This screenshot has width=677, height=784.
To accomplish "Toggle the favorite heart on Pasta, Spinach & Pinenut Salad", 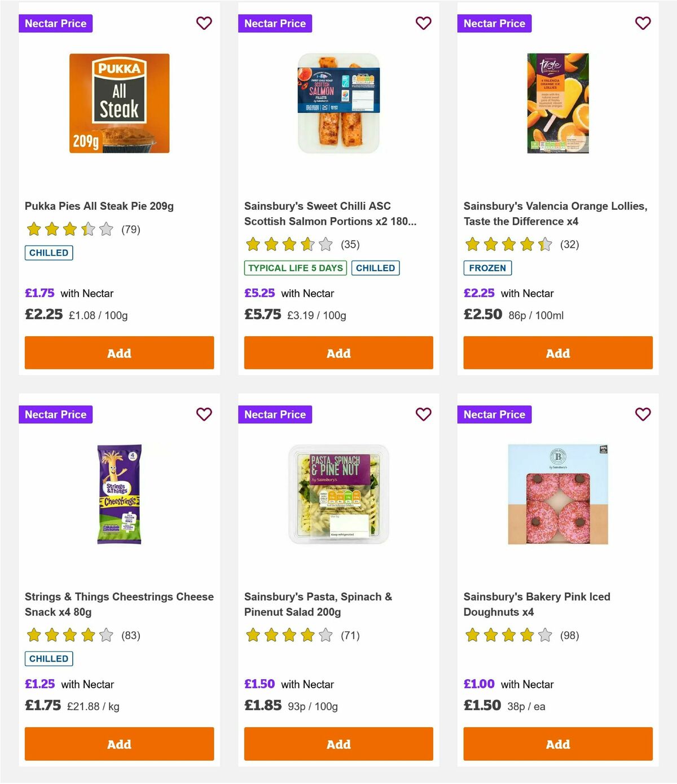I will (423, 414).
